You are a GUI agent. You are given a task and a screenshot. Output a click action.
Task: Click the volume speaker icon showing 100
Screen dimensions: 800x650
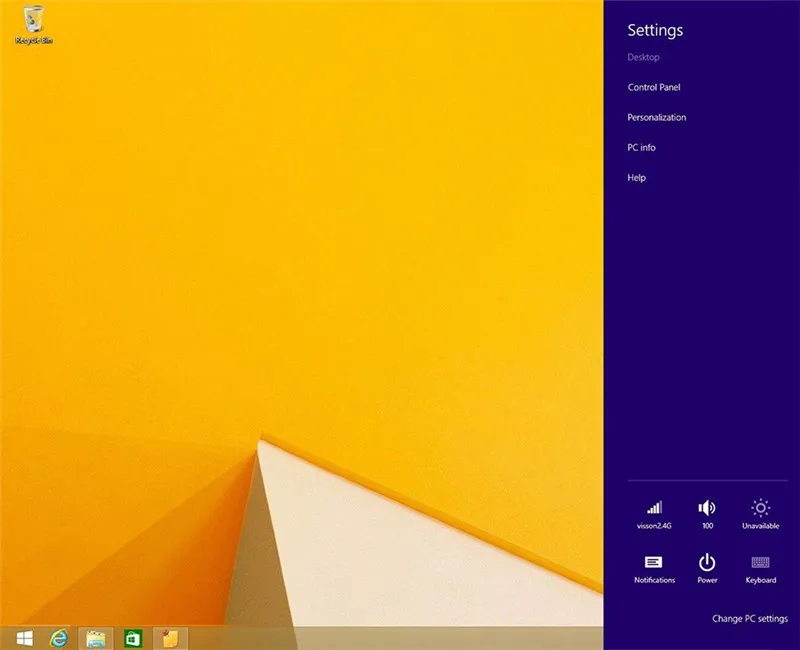(x=707, y=514)
